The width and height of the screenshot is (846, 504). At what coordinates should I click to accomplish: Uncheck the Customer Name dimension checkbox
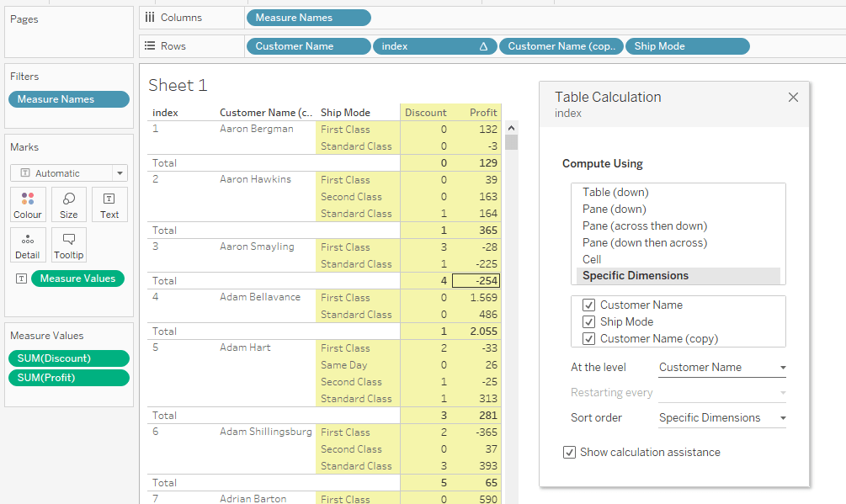coord(589,305)
